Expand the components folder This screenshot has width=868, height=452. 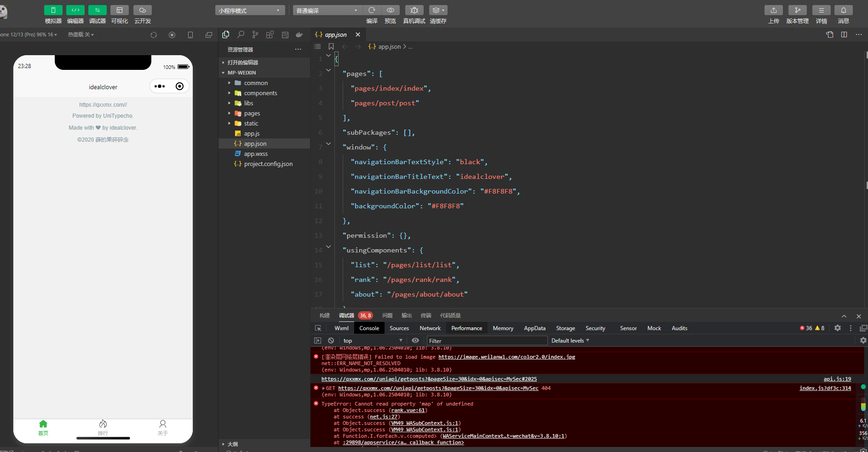point(264,93)
